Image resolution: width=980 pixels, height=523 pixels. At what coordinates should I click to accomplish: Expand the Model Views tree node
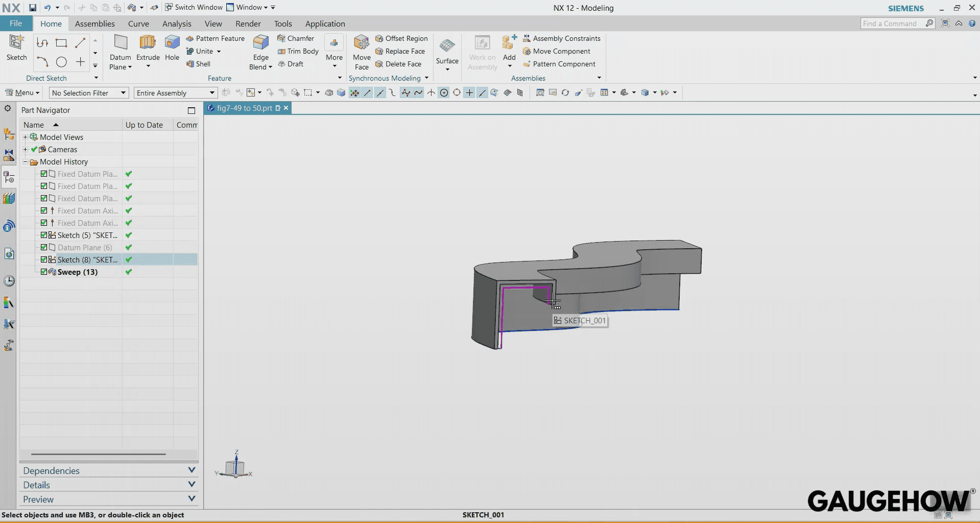[x=25, y=137]
